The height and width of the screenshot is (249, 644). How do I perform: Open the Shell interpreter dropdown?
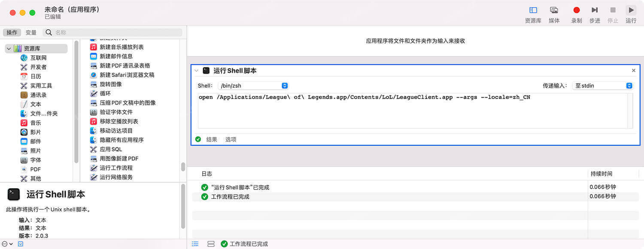[x=253, y=85]
